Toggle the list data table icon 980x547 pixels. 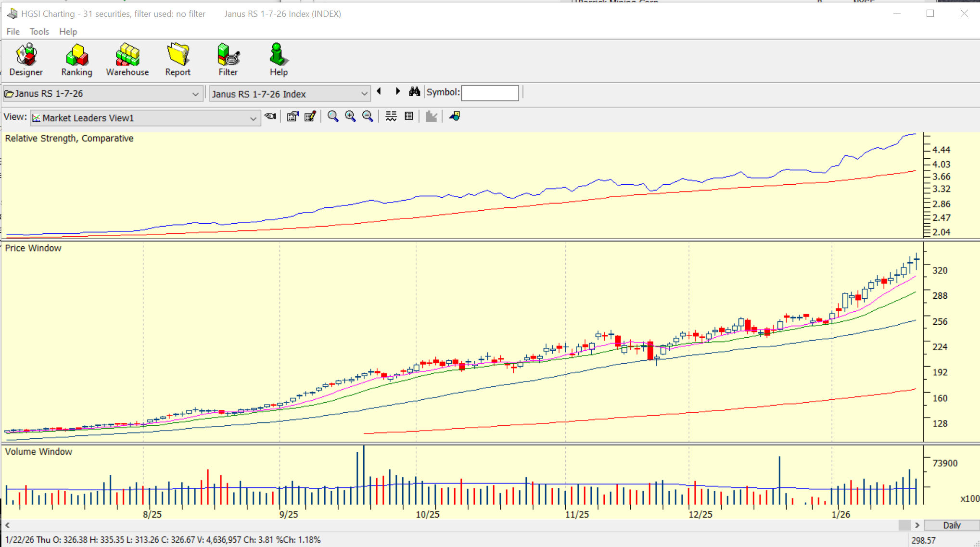[x=409, y=116]
